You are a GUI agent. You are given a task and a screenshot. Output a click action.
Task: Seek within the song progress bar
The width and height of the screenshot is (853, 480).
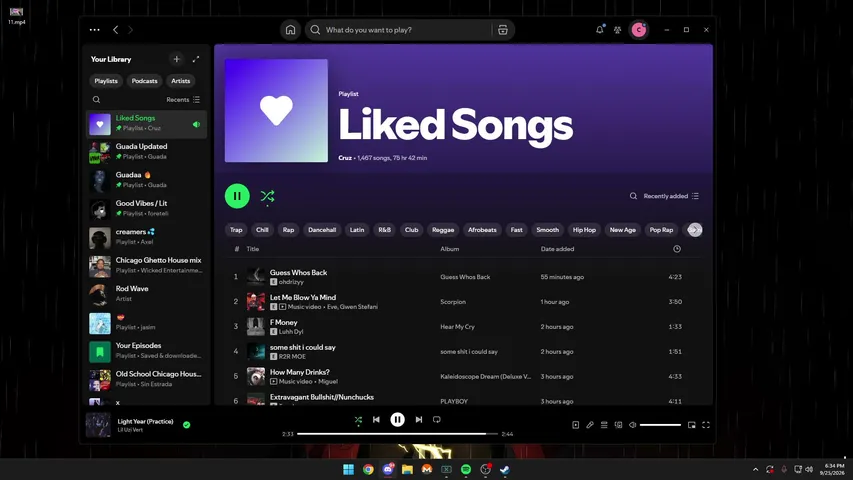coord(397,434)
